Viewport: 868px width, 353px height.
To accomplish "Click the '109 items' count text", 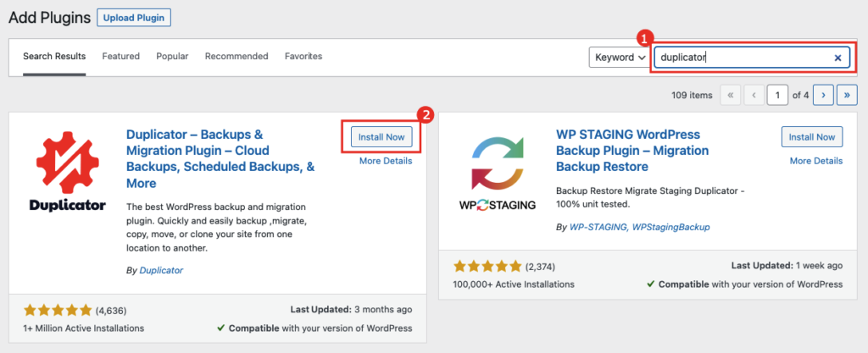I will pyautogui.click(x=692, y=95).
